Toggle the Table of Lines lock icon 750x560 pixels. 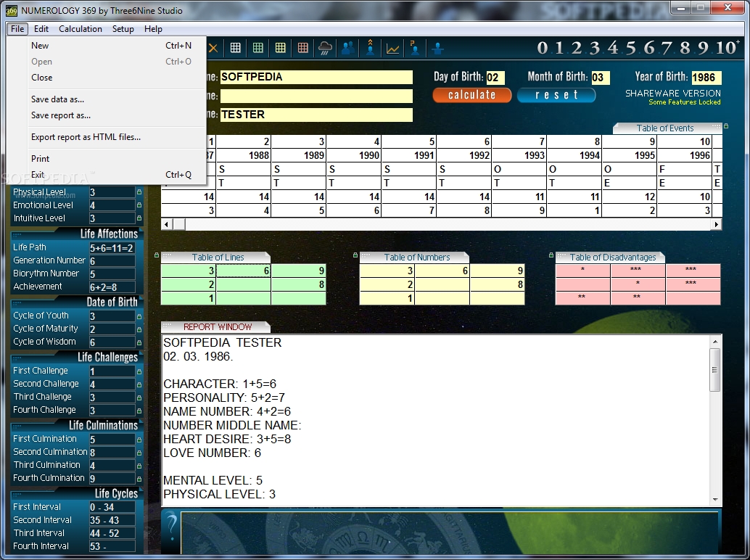coord(157,255)
